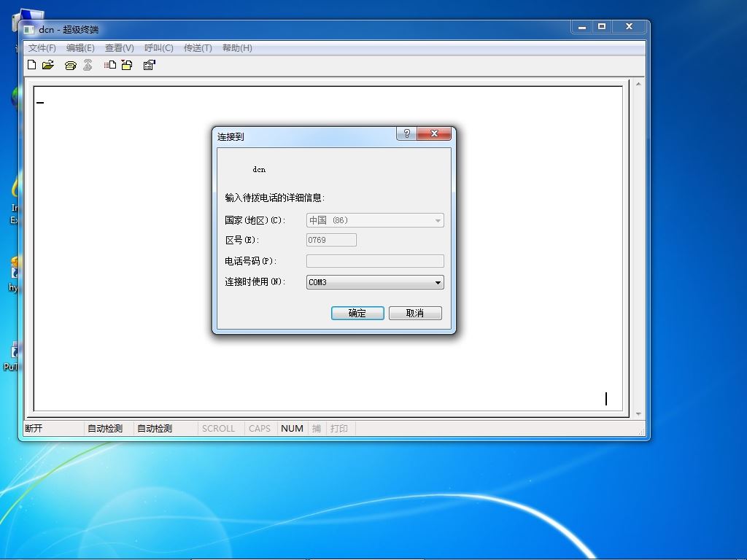747x560 pixels.
Task: Click the 打印 status bar entry
Action: point(338,428)
